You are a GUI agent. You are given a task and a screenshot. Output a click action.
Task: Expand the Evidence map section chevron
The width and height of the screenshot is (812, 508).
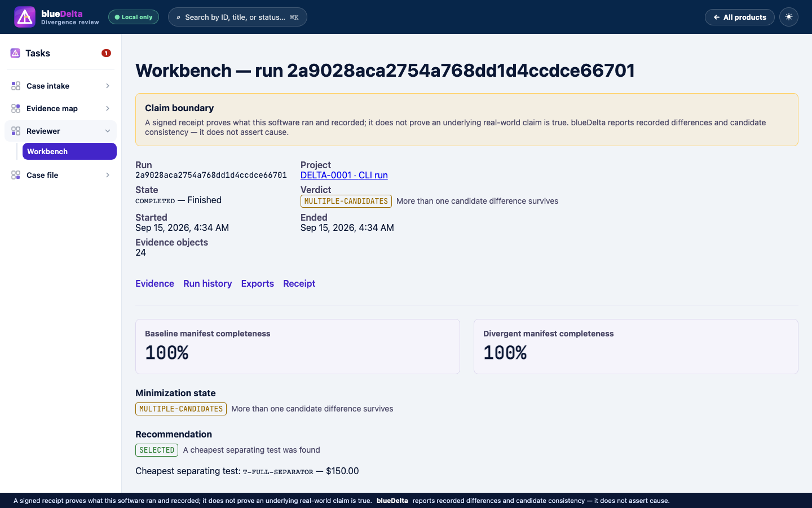coord(108,108)
